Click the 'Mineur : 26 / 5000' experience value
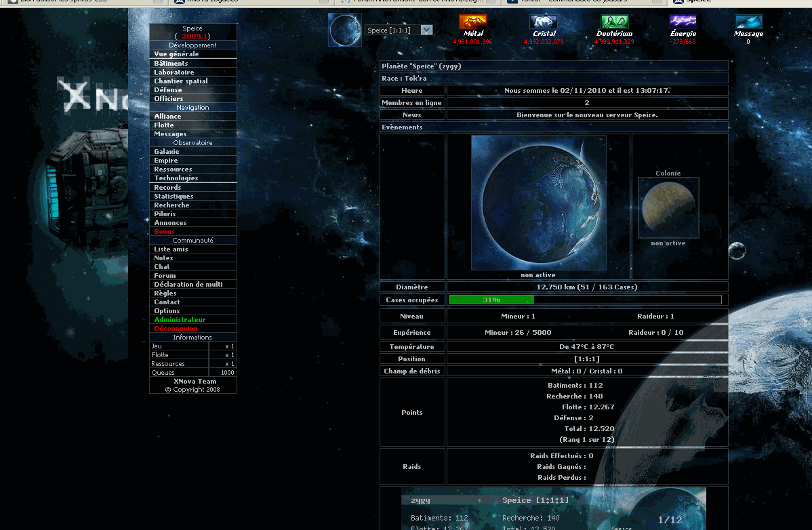Viewport: 812px width, 530px height. (x=518, y=332)
